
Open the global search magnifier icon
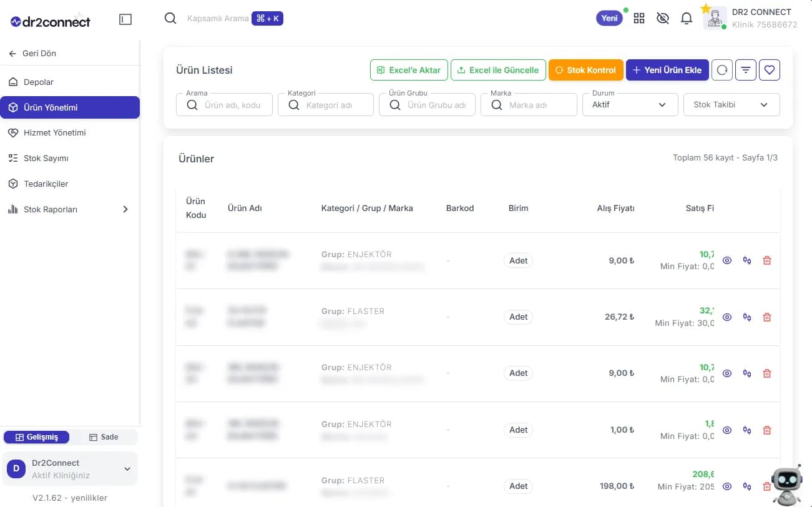click(170, 19)
